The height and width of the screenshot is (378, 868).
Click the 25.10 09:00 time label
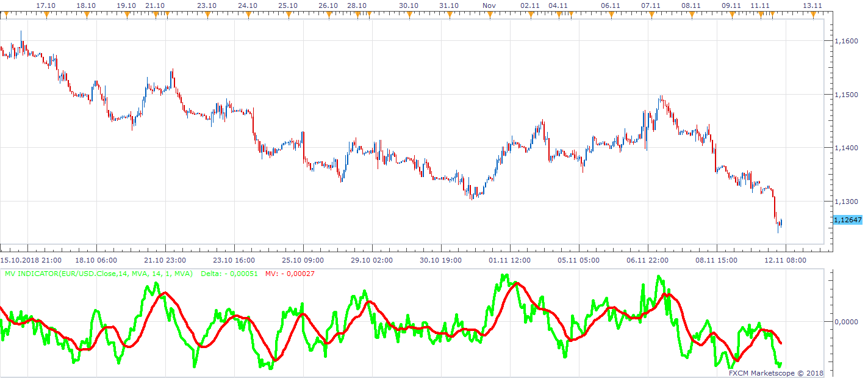[304, 260]
